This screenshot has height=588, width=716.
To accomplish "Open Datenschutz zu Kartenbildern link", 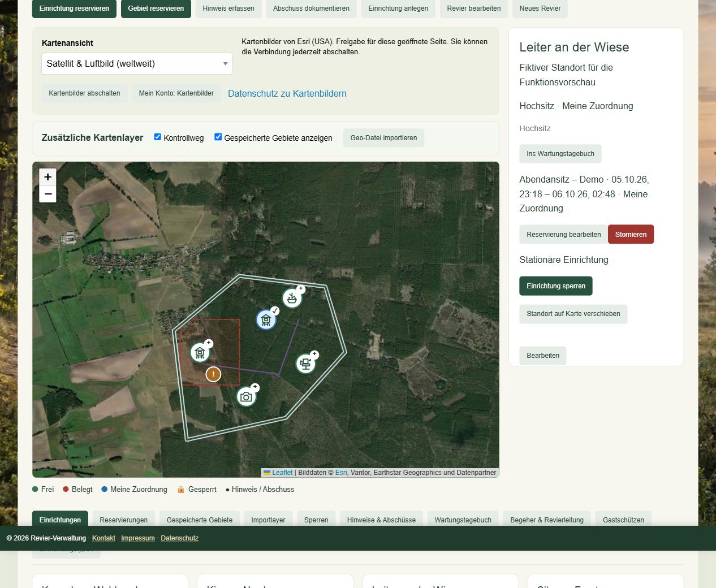I will (287, 94).
